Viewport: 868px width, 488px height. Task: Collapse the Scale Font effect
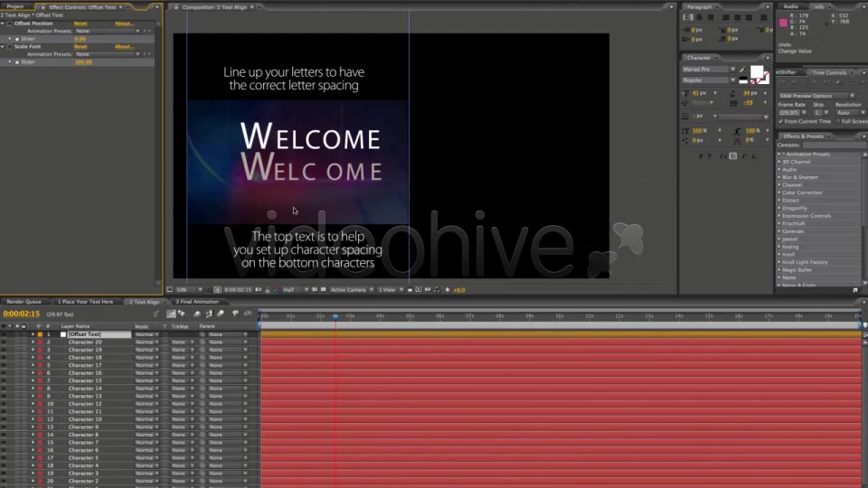click(x=3, y=47)
